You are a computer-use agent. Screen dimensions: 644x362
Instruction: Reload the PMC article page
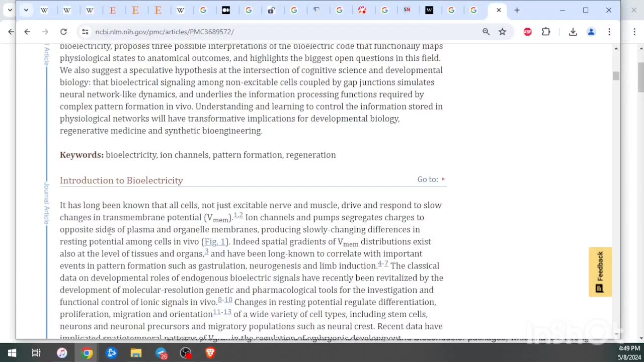[x=63, y=32]
